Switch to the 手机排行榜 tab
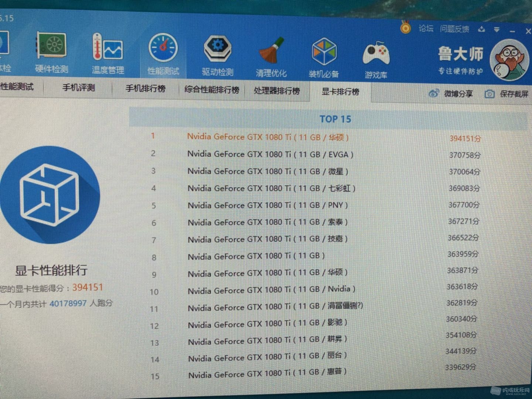Screen dimensions: 532x399 tap(145, 89)
